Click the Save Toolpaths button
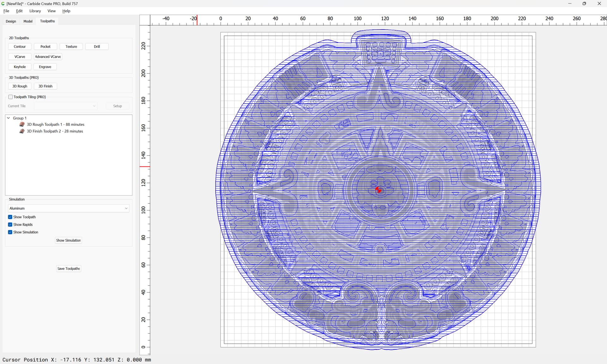 coord(69,269)
